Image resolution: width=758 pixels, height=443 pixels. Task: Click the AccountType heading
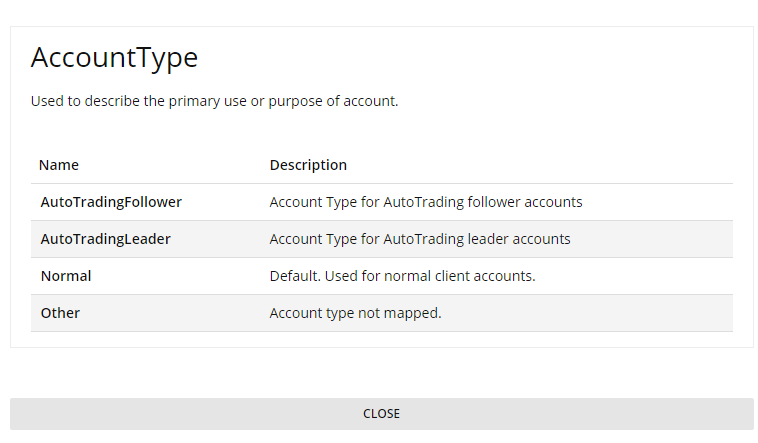coord(114,58)
